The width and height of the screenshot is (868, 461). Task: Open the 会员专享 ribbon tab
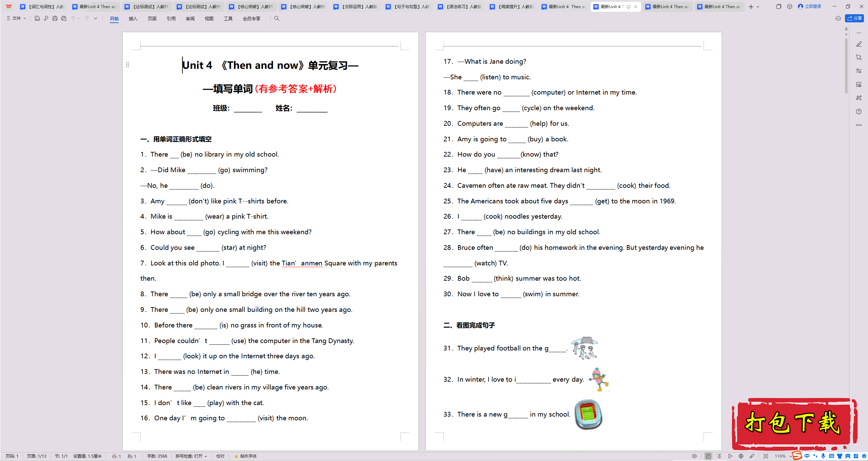coord(252,19)
